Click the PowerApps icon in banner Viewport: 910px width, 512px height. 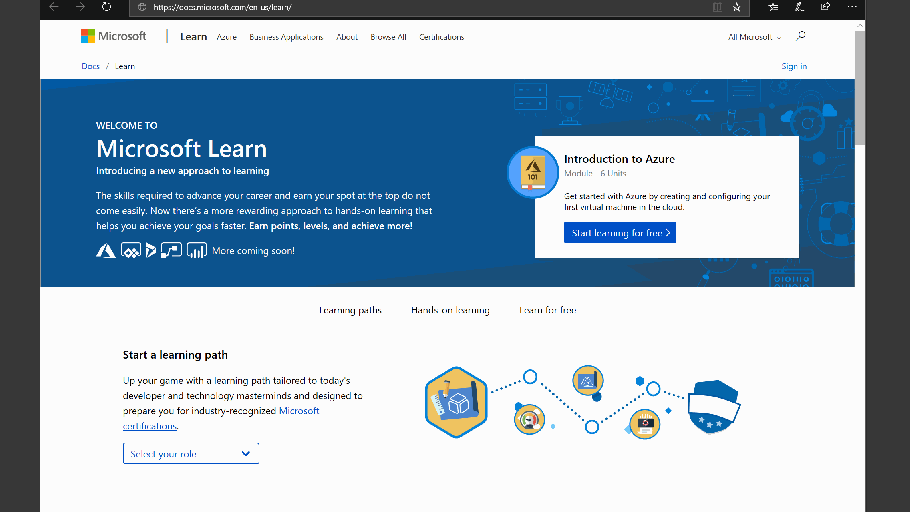click(131, 251)
